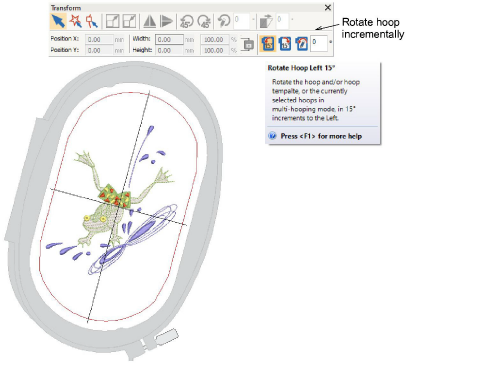Click the red star selection tool icon
Image resolution: width=499 pixels, height=365 pixels.
pyautogui.click(x=75, y=21)
